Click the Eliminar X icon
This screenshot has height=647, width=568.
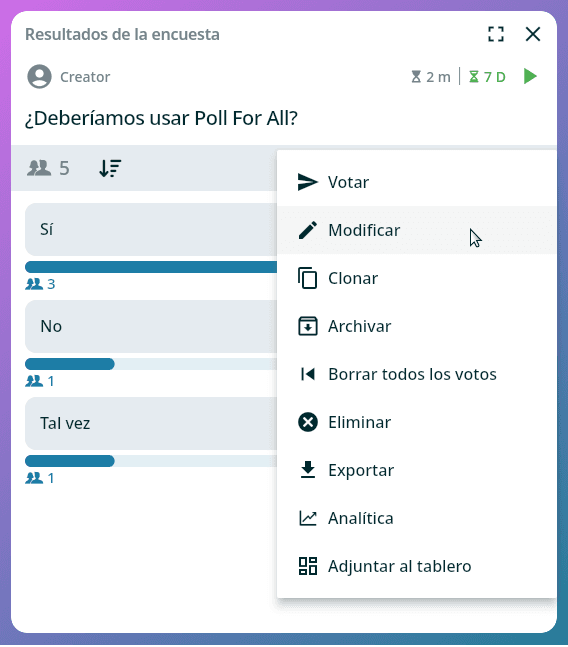coord(308,422)
